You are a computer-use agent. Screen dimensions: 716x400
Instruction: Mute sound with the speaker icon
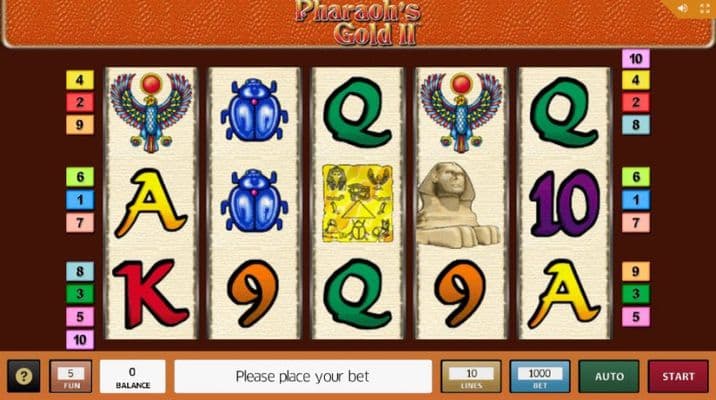point(683,8)
